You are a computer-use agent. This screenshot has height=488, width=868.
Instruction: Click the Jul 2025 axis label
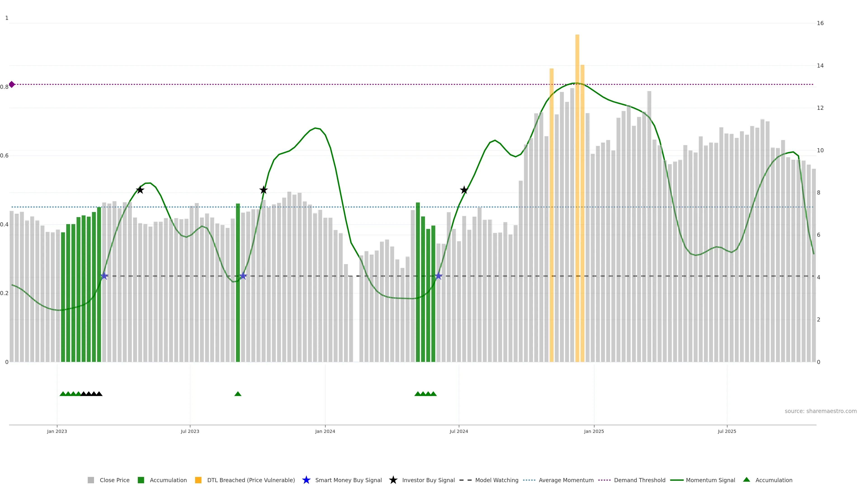click(727, 431)
